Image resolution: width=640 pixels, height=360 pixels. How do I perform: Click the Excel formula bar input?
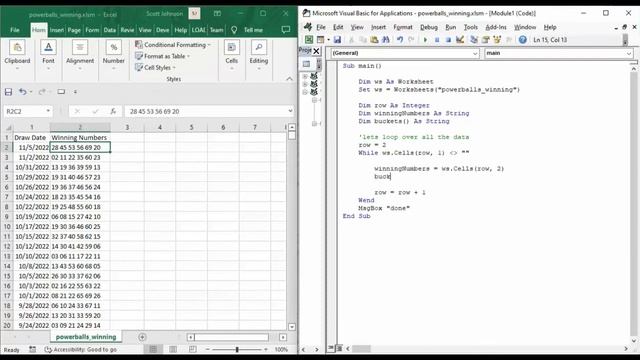click(x=206, y=111)
